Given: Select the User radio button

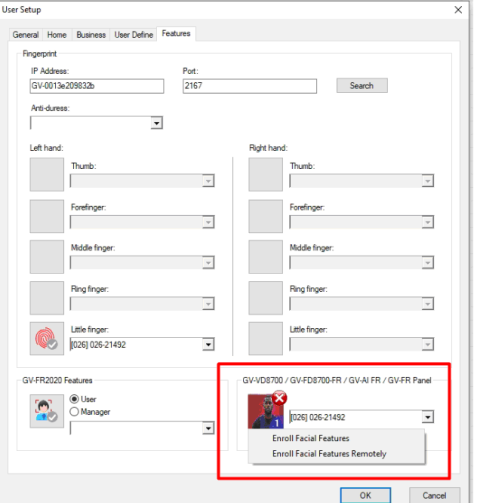Looking at the screenshot, I should coord(74,399).
